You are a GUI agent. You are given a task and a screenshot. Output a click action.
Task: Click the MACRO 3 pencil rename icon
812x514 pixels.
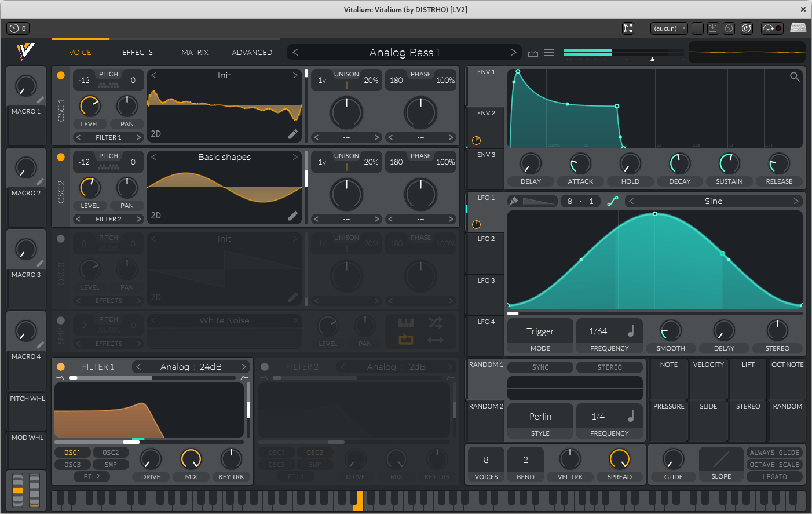[x=41, y=263]
